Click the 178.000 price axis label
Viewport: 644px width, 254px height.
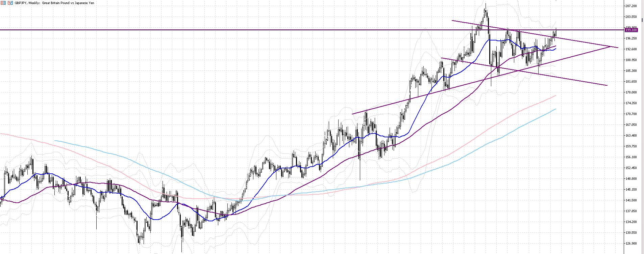pyautogui.click(x=631, y=92)
